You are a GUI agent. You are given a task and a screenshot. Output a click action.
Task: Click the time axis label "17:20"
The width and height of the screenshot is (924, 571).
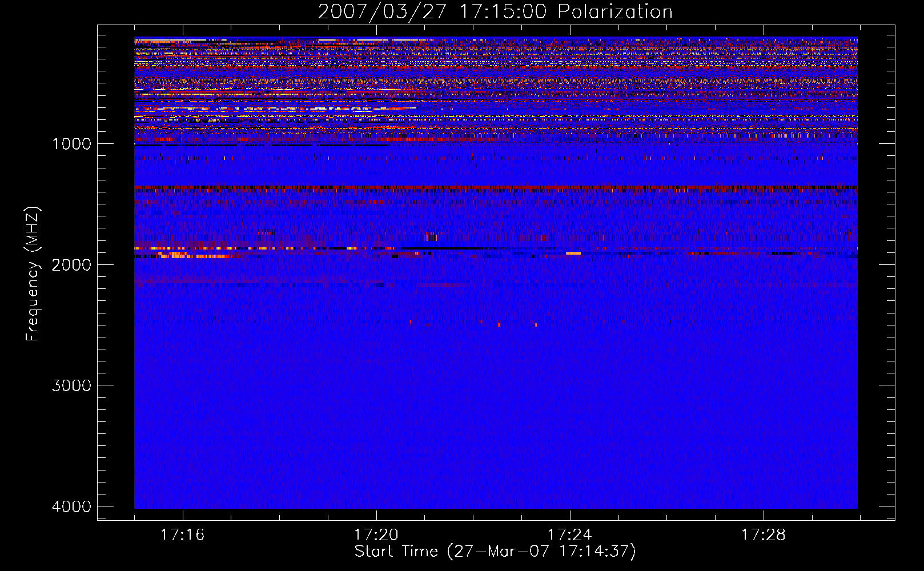376,535
